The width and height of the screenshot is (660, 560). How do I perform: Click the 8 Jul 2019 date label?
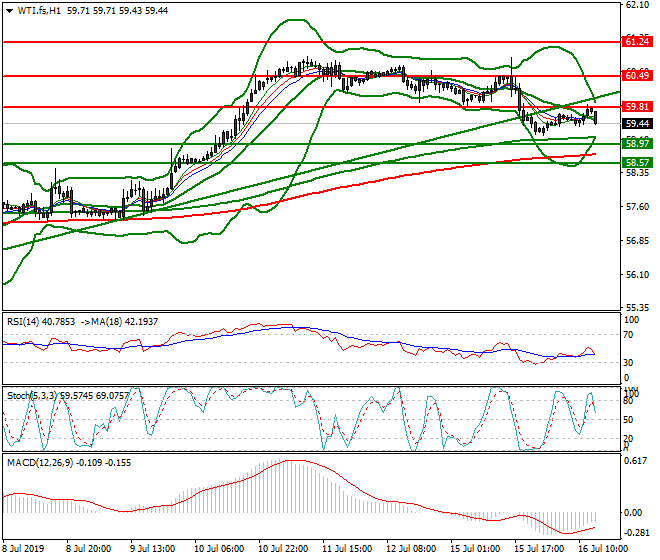pyautogui.click(x=24, y=549)
